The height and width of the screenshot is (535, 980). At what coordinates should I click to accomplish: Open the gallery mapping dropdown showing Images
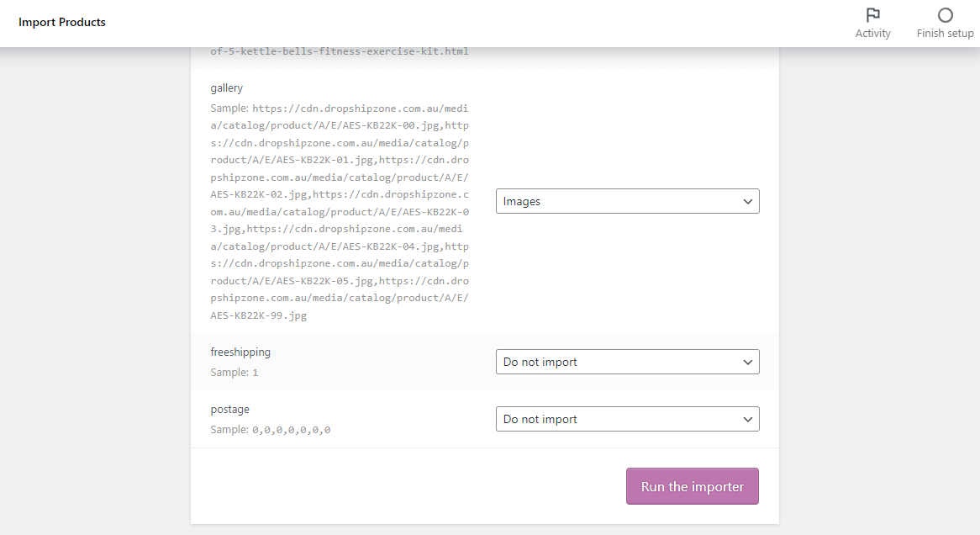[x=628, y=201]
